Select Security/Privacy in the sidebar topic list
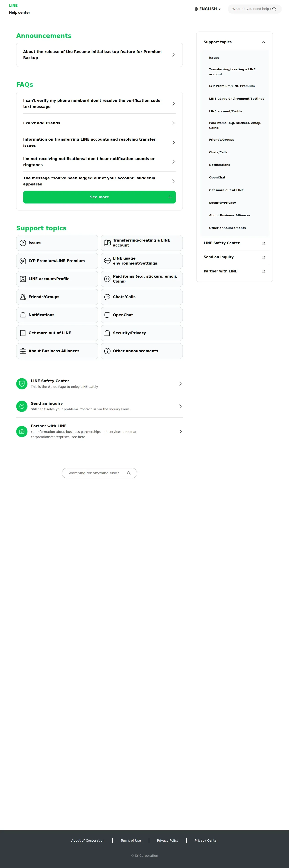This screenshot has width=289, height=868. [x=222, y=203]
